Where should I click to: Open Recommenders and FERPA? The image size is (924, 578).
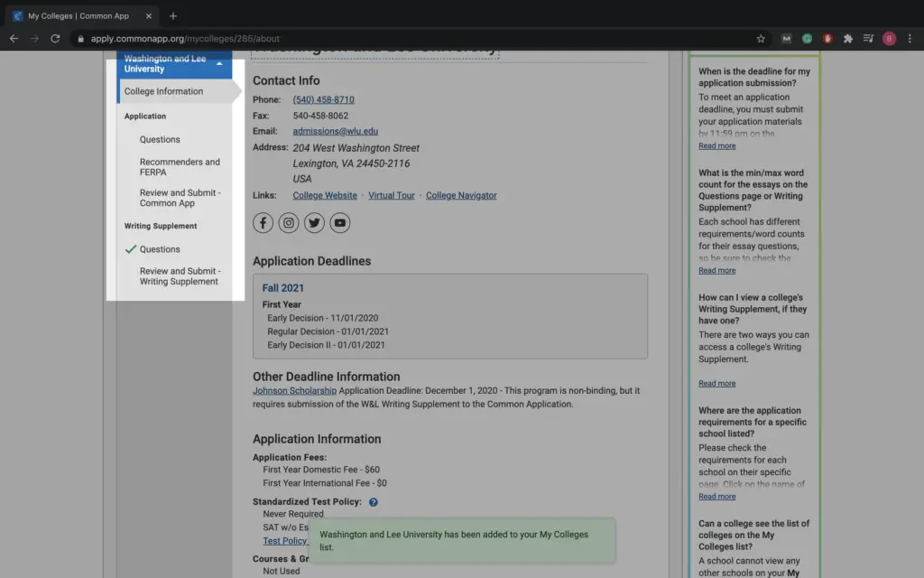tap(180, 167)
